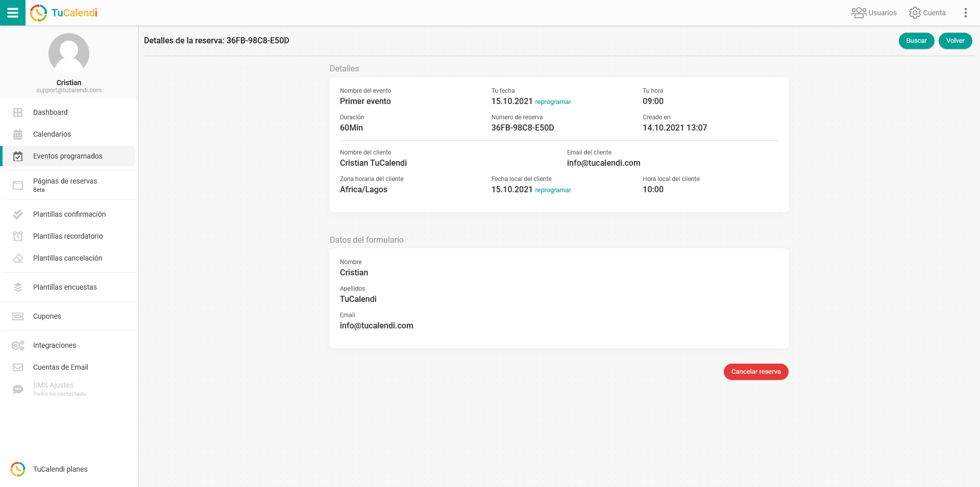
Task: Click the Integraciones gears icon
Action: click(18, 345)
